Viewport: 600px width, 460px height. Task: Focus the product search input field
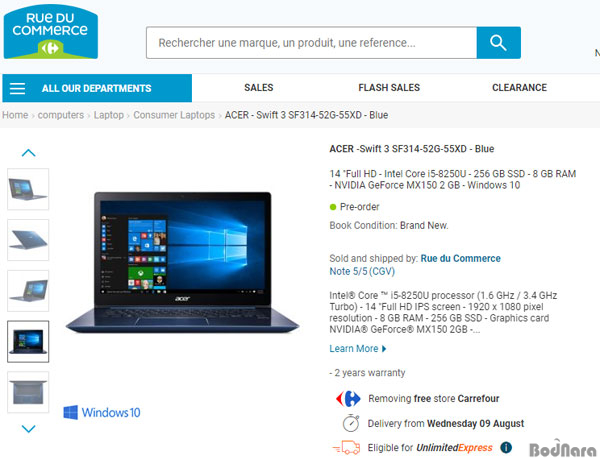(311, 42)
